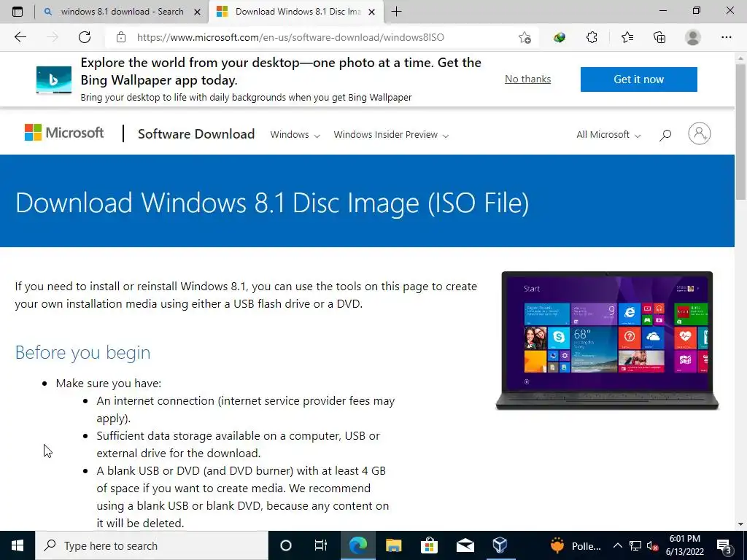Sign in with the Microsoft account icon
The width and height of the screenshot is (747, 560).
699,134
